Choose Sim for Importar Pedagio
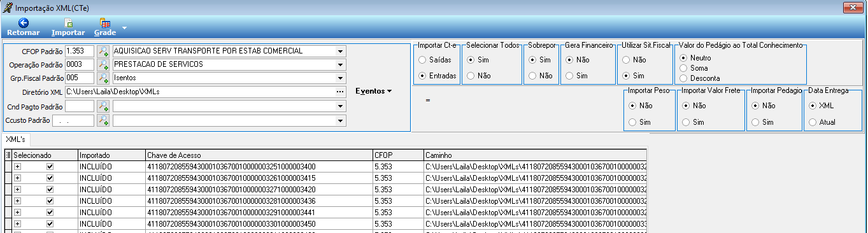This screenshot has height=233, width=868. click(x=756, y=122)
